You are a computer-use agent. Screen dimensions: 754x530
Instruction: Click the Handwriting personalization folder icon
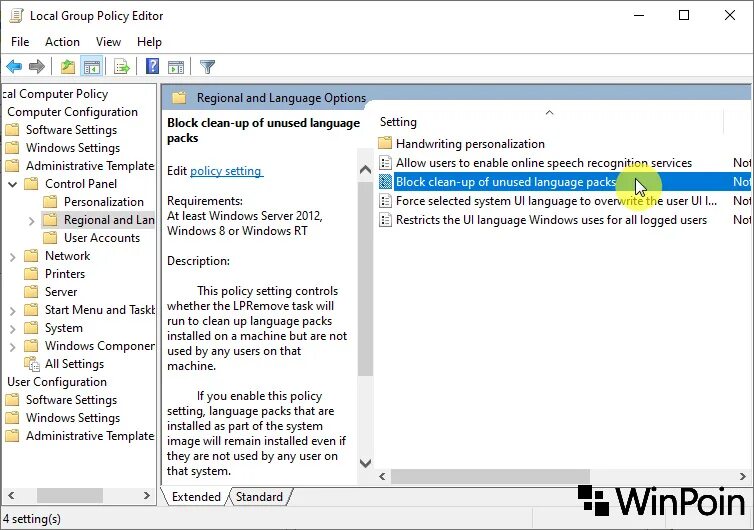click(385, 143)
